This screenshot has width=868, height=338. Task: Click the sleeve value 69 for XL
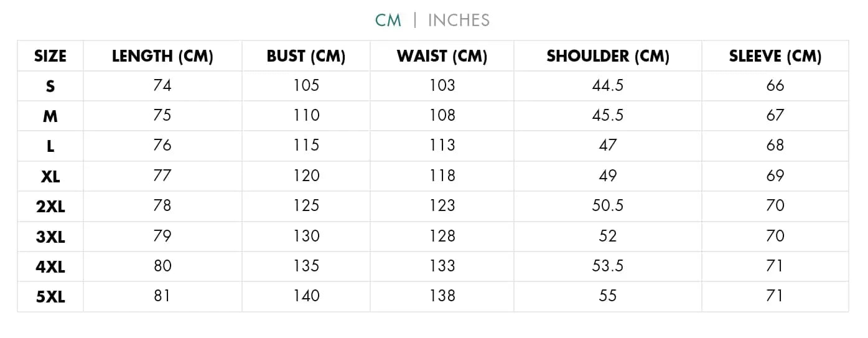pos(775,176)
